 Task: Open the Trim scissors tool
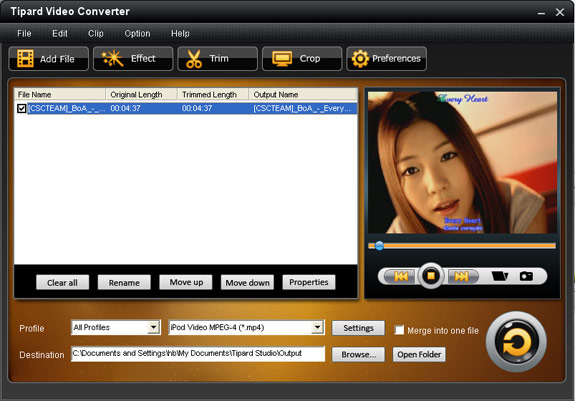point(217,59)
